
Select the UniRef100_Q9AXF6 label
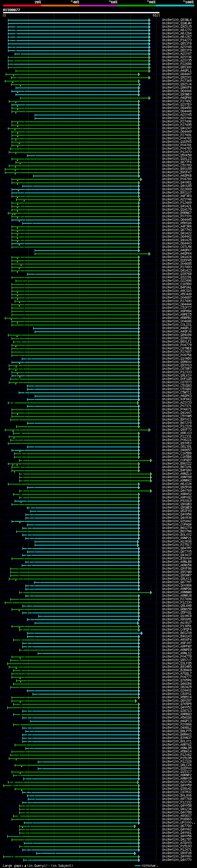pyautogui.click(x=176, y=88)
